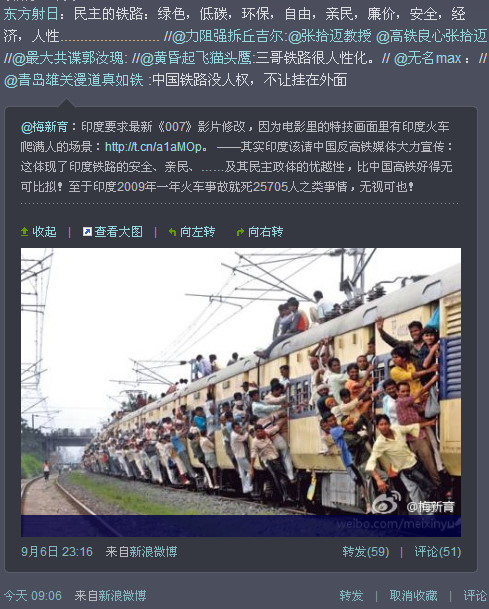Click 取消收藏 to unfavorite post

tap(413, 595)
